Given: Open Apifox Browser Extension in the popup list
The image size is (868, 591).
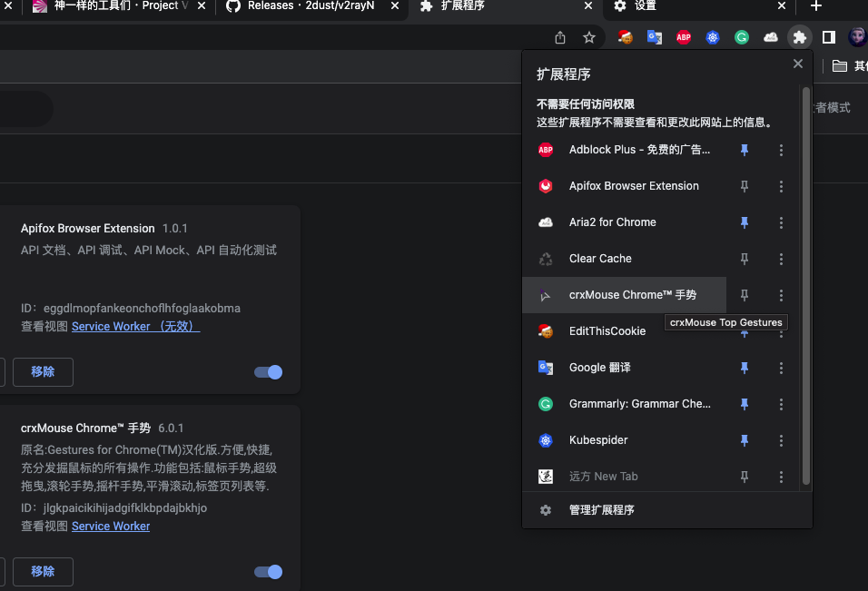Looking at the screenshot, I should (624, 186).
